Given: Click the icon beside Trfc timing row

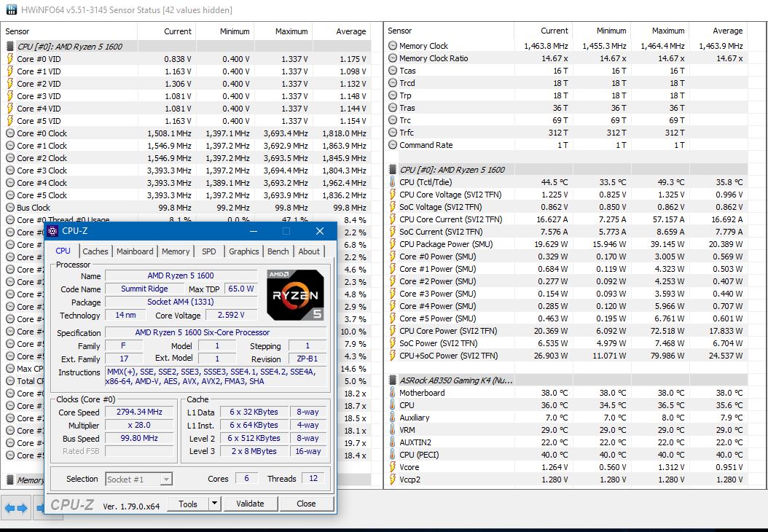Looking at the screenshot, I should tap(392, 132).
